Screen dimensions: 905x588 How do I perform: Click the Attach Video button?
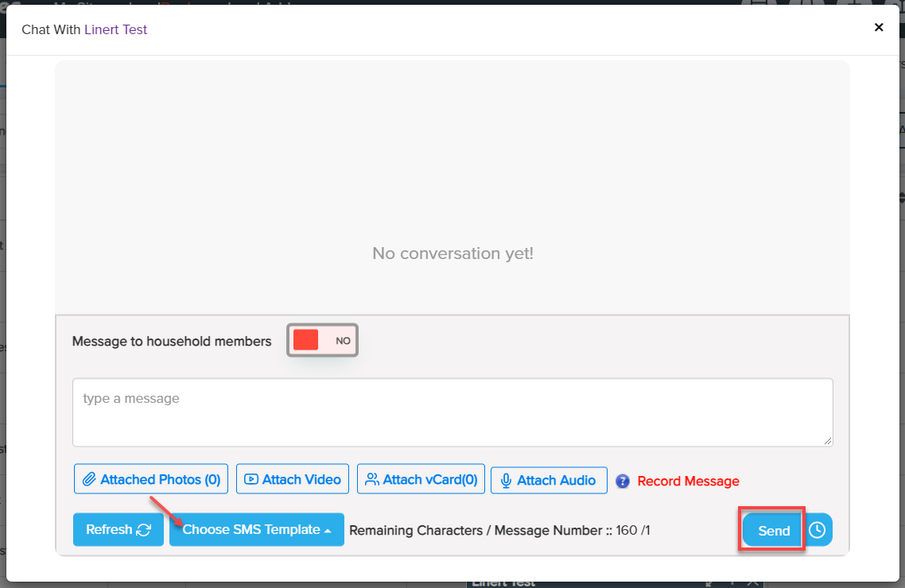[293, 479]
